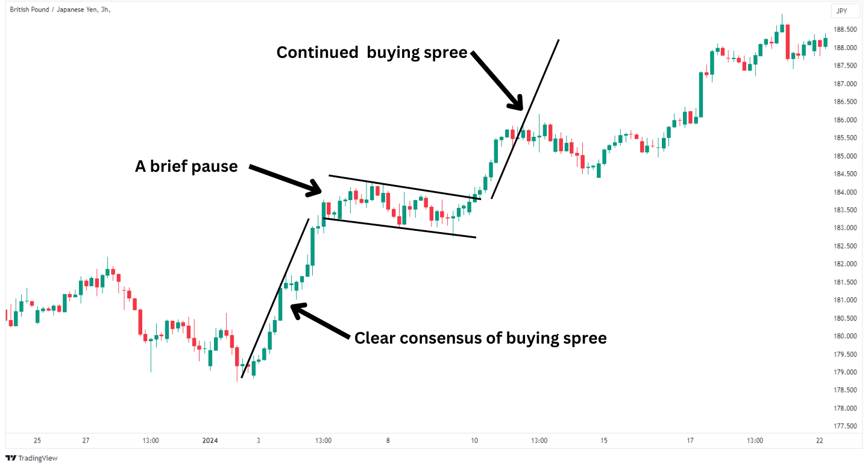Click the TradingView text link

[x=38, y=458]
